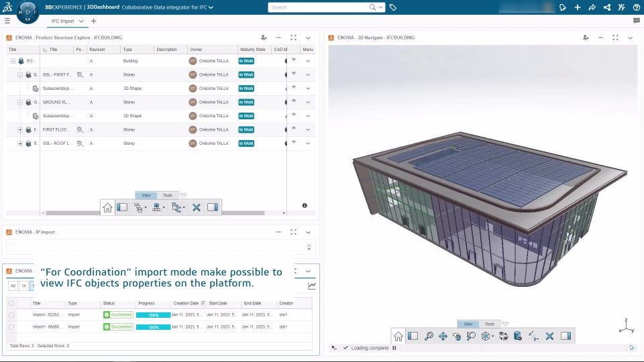
Task: Toggle right panel icon in Product Structure toolbar
Action: tap(213, 207)
